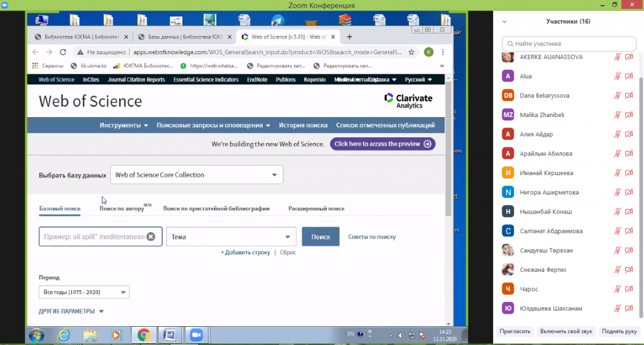Click the browser reload page icon
The width and height of the screenshot is (644, 345).
[x=63, y=52]
